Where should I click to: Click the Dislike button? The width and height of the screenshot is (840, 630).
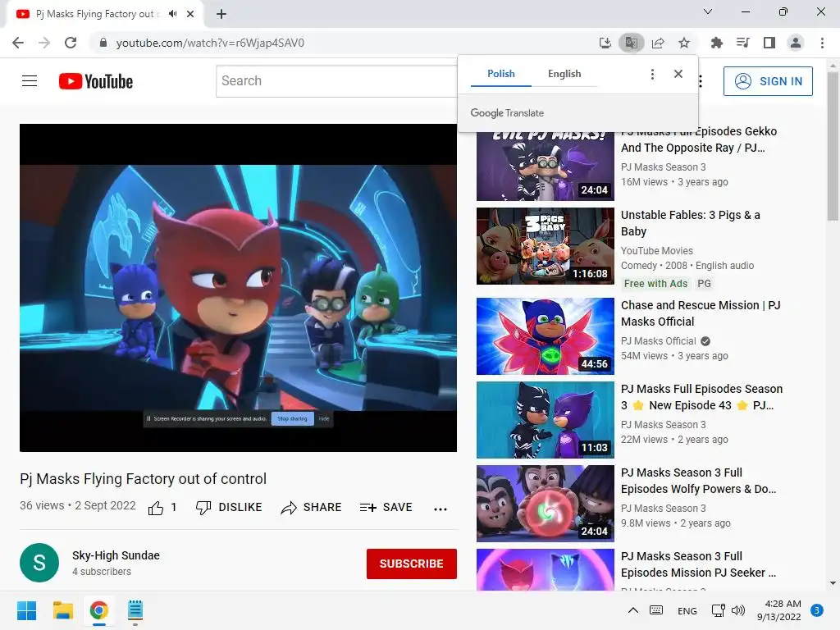229,507
